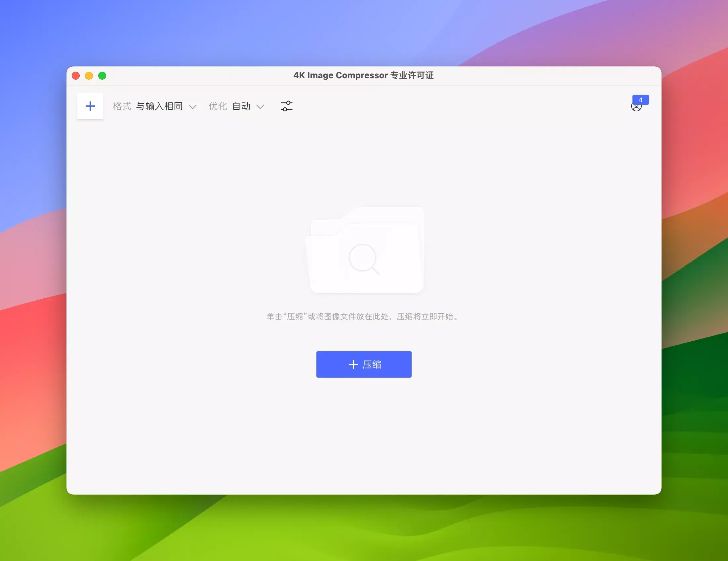Click the 格式 label in the toolbar
728x561 pixels.
tap(122, 106)
